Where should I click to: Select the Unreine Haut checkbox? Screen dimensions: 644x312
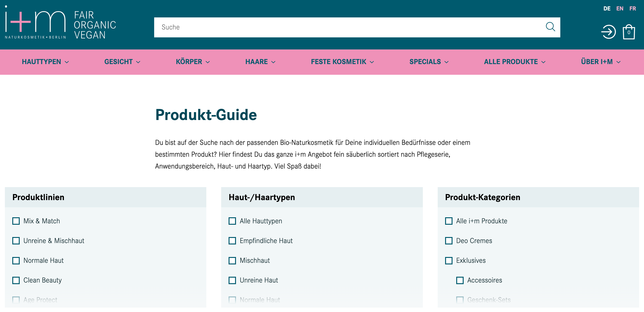pyautogui.click(x=232, y=280)
